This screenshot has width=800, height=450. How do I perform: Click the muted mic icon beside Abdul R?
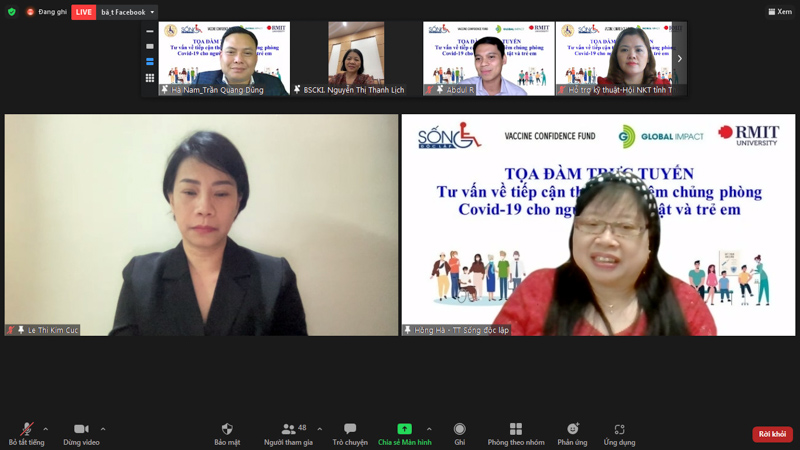pyautogui.click(x=430, y=90)
